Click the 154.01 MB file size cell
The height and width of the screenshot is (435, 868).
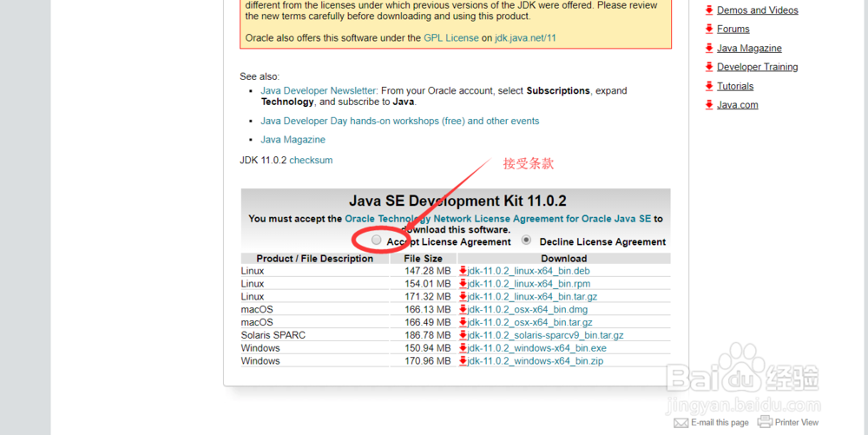427,284
